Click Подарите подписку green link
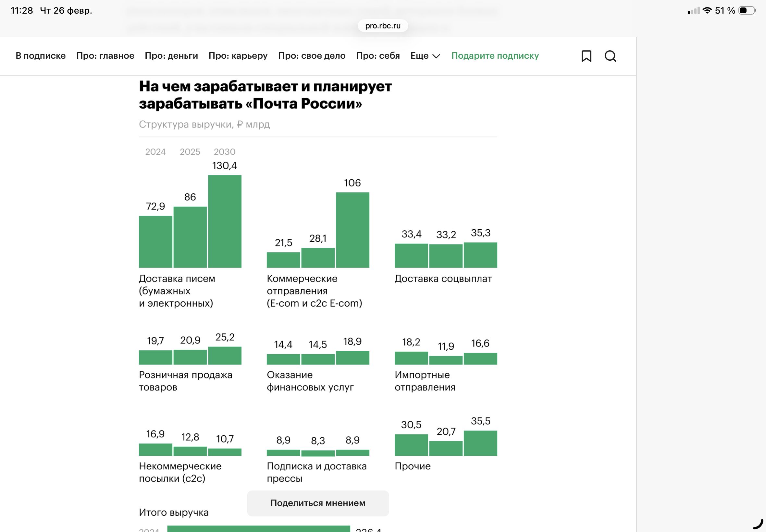 (x=495, y=56)
